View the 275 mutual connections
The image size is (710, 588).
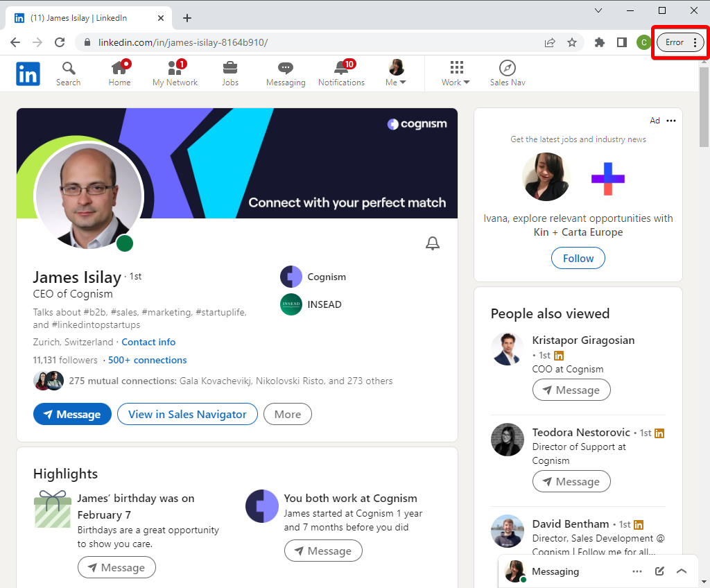click(x=231, y=381)
